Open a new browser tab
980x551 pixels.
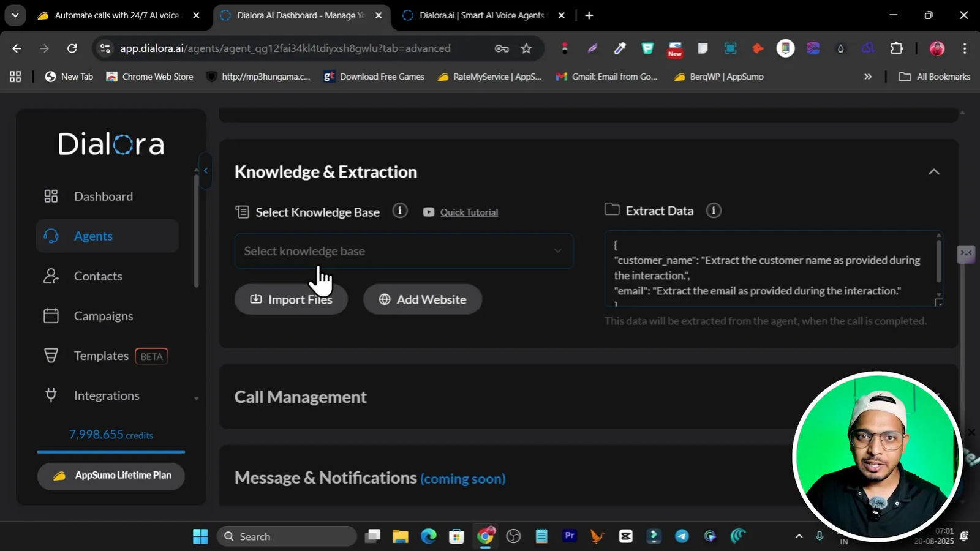tap(589, 16)
